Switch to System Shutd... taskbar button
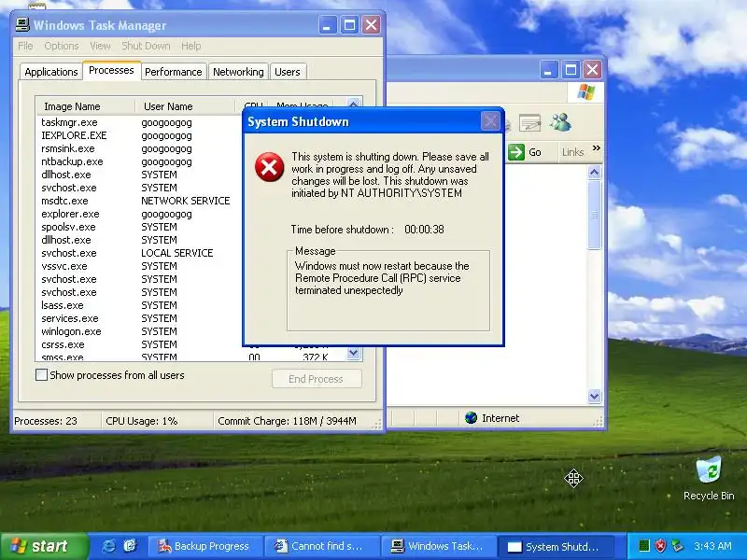This screenshot has height=560, width=747. tap(555, 546)
